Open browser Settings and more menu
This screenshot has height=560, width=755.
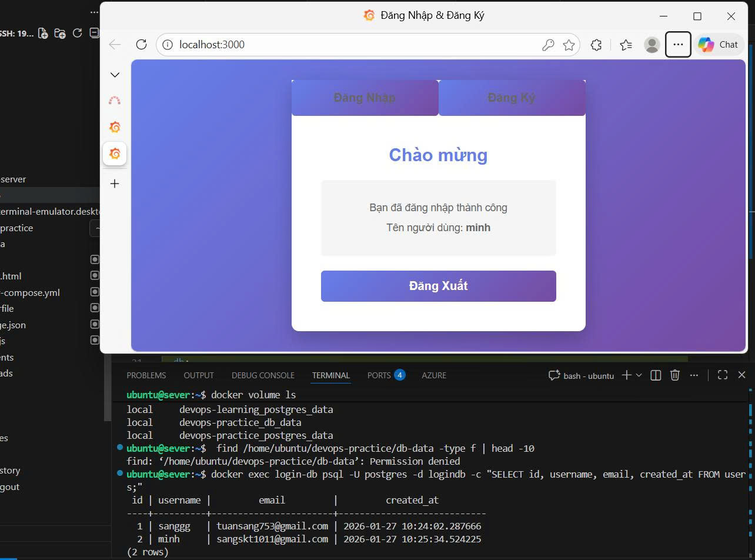pyautogui.click(x=678, y=45)
